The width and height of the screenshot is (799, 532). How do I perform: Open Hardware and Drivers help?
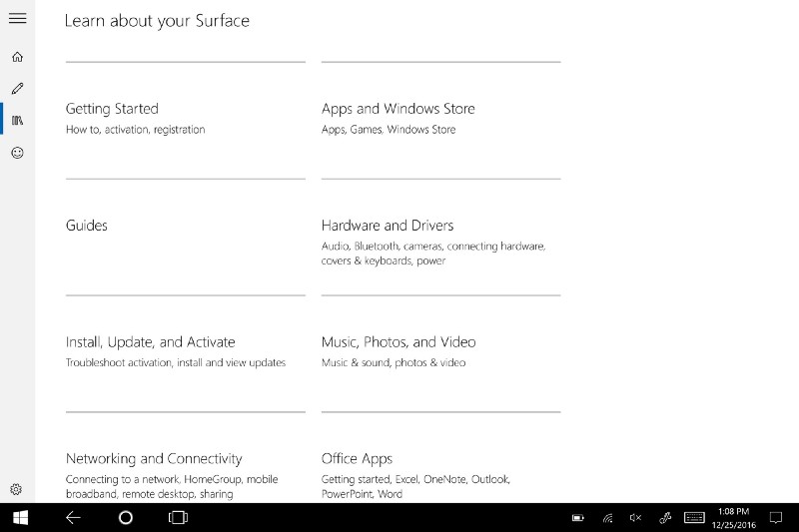pyautogui.click(x=388, y=226)
